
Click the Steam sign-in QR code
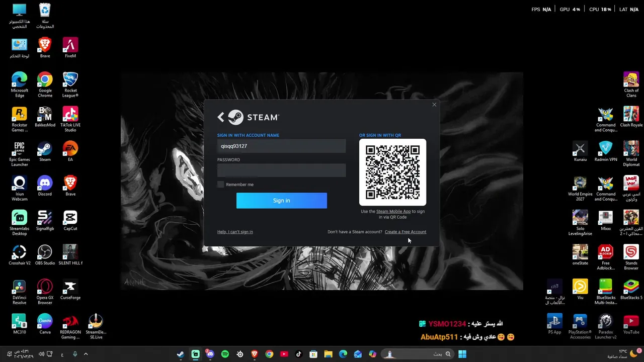392,172
